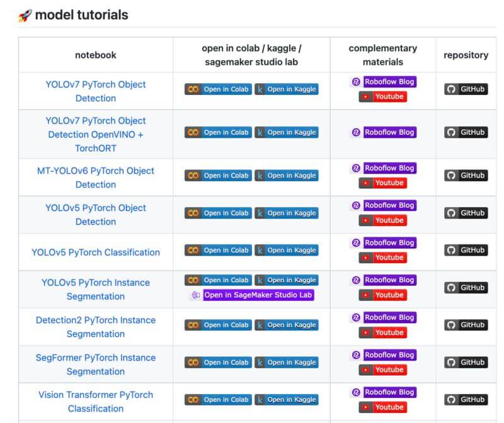Click Youtube badge for Detection2 row
The image size is (504, 423).
pos(383,332)
